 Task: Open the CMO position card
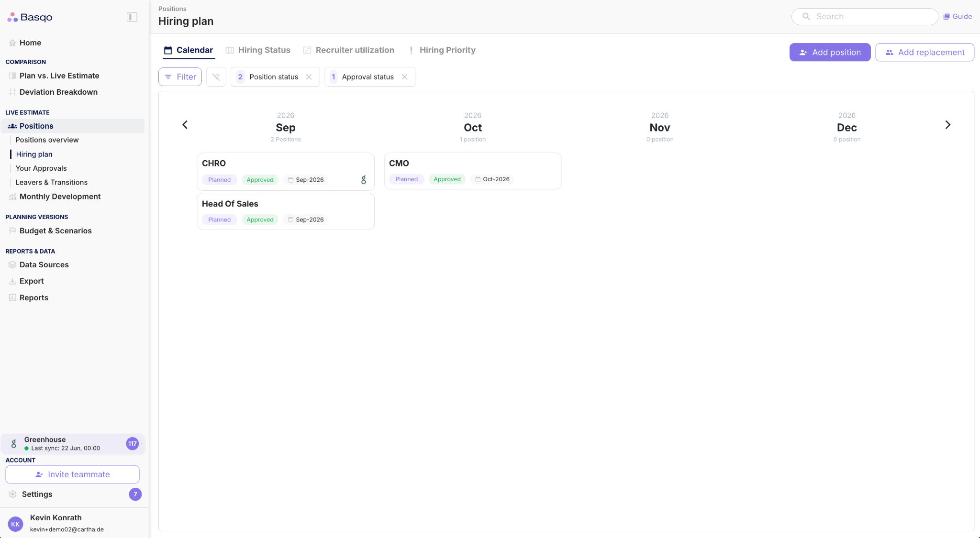[x=473, y=171]
